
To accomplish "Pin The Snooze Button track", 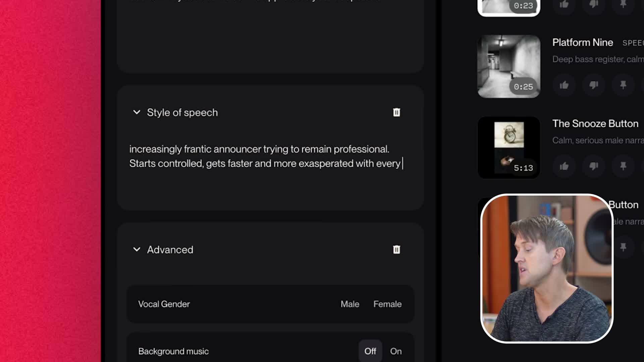I will [623, 166].
